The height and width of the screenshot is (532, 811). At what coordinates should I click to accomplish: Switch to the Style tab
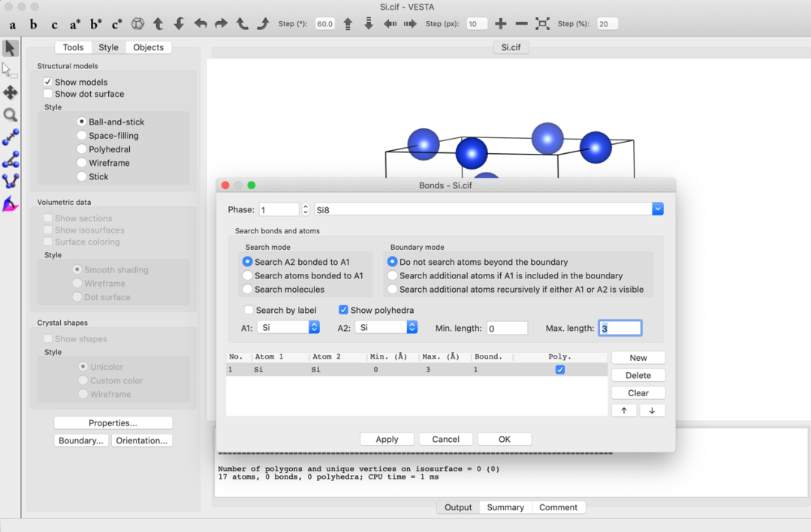click(x=109, y=47)
